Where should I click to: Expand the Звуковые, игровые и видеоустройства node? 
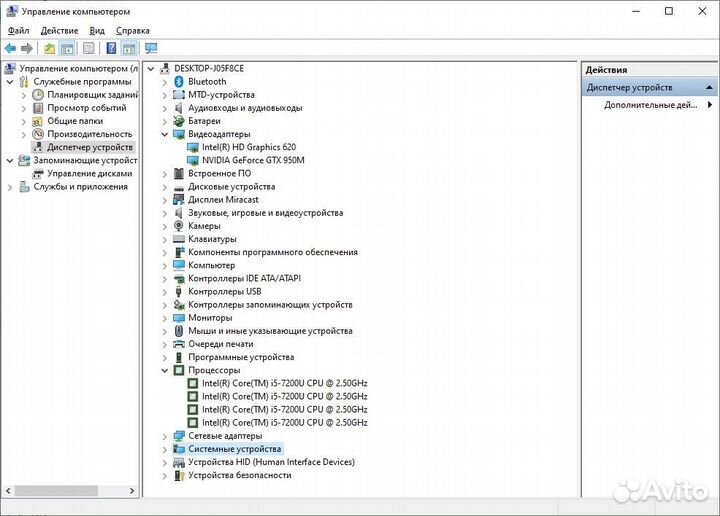(x=164, y=213)
